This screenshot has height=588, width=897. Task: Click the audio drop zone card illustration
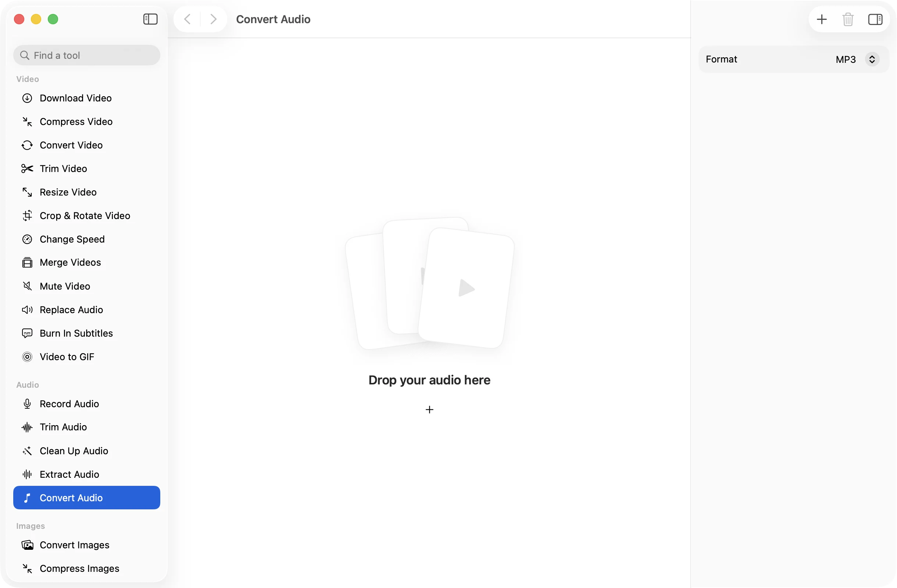coord(429,283)
